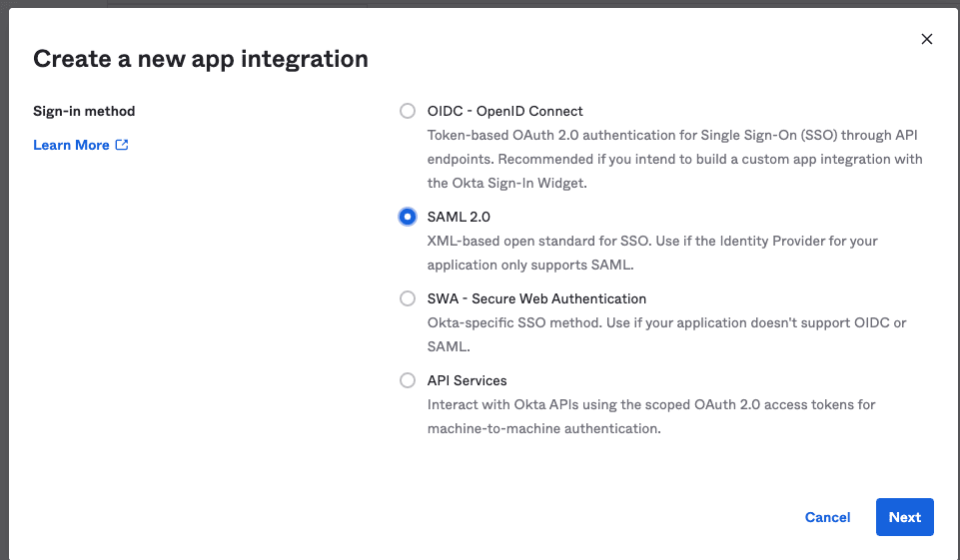Select the OIDC - OpenID Connect radio button
Viewport: 960px width, 560px height.
click(x=408, y=111)
